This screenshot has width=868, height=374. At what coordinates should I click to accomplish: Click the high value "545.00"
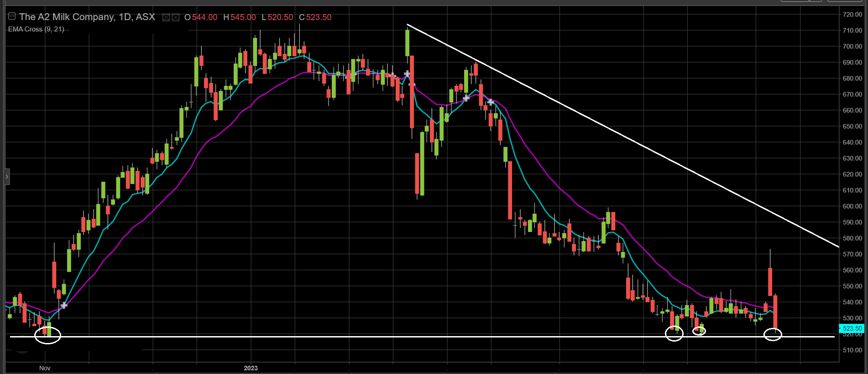[243, 17]
